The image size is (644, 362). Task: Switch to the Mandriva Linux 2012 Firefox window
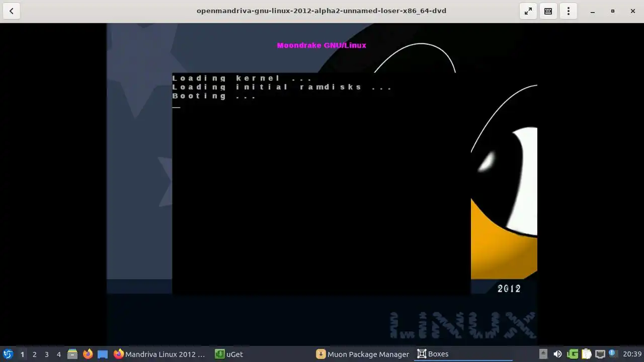click(160, 354)
